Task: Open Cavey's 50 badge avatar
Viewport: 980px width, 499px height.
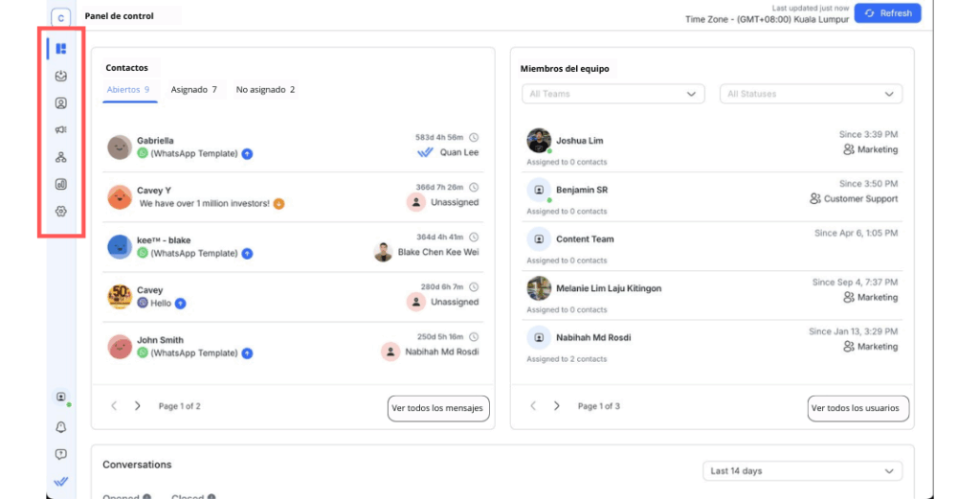Action: tap(120, 296)
